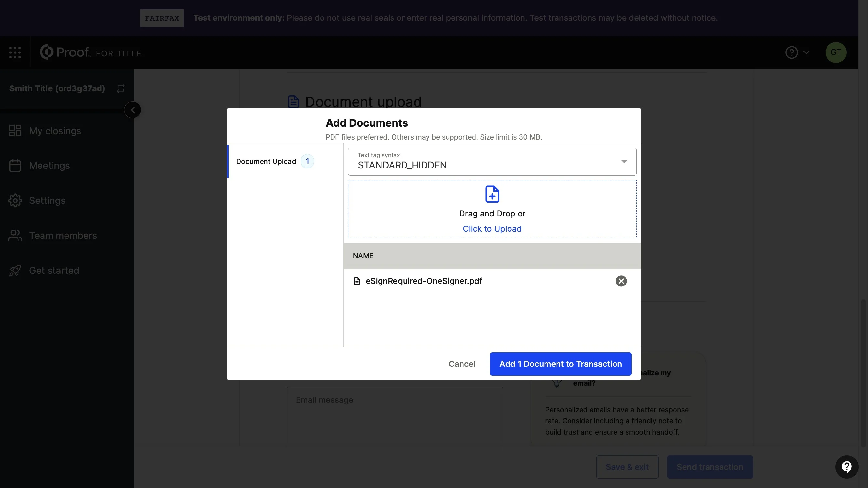Click the Proof for Title logo
The image size is (868, 488).
pos(90,52)
